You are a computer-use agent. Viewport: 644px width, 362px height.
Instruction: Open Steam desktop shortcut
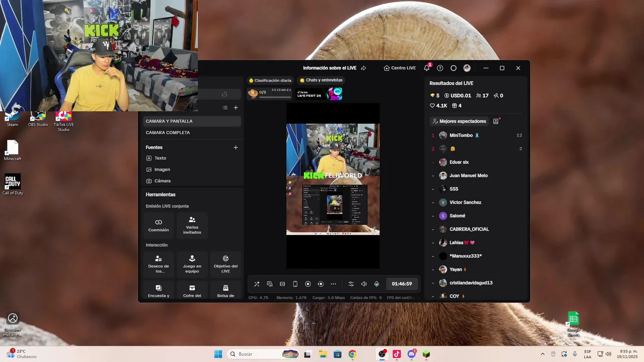click(13, 120)
